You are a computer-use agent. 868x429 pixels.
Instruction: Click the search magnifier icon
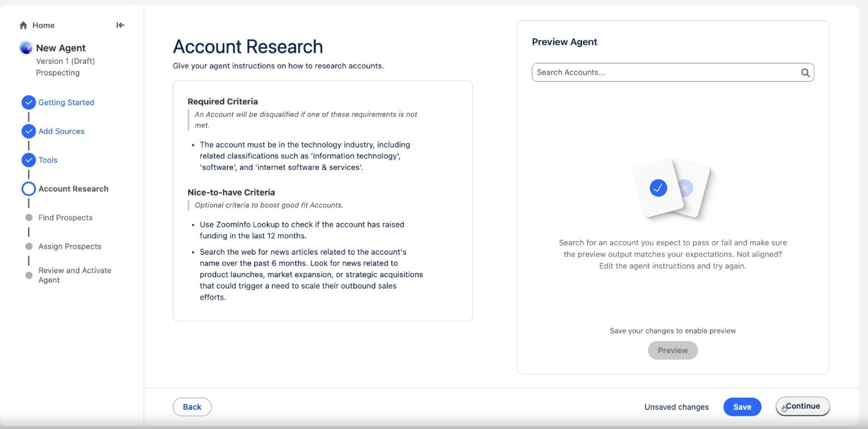[805, 73]
